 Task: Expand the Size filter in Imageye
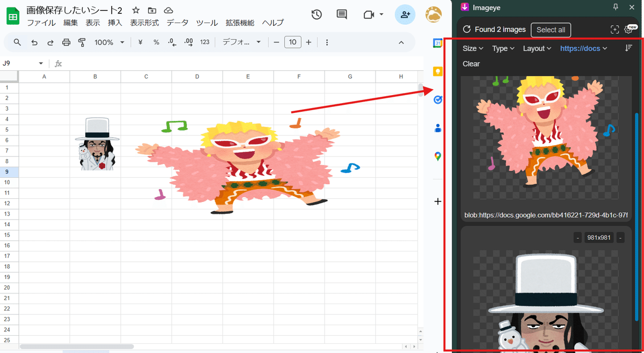(473, 48)
